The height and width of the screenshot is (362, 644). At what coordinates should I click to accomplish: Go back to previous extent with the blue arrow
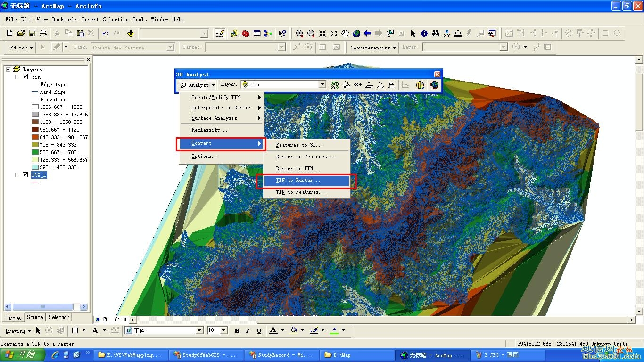[x=367, y=33]
